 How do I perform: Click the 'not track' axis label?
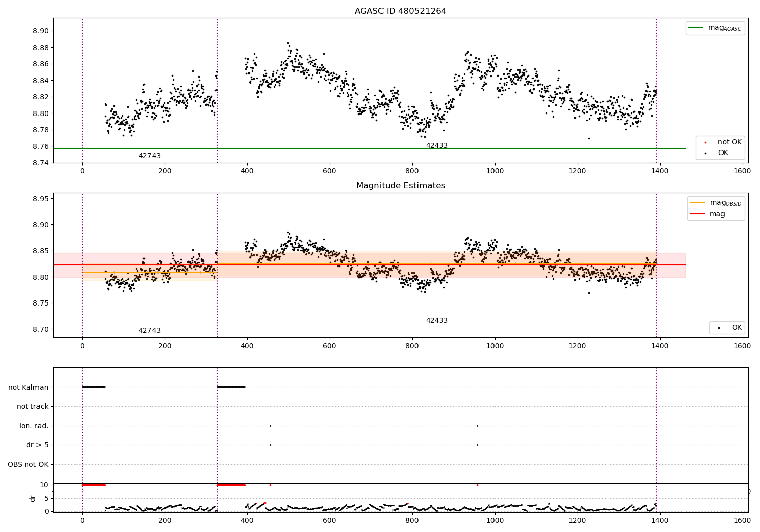(x=32, y=406)
